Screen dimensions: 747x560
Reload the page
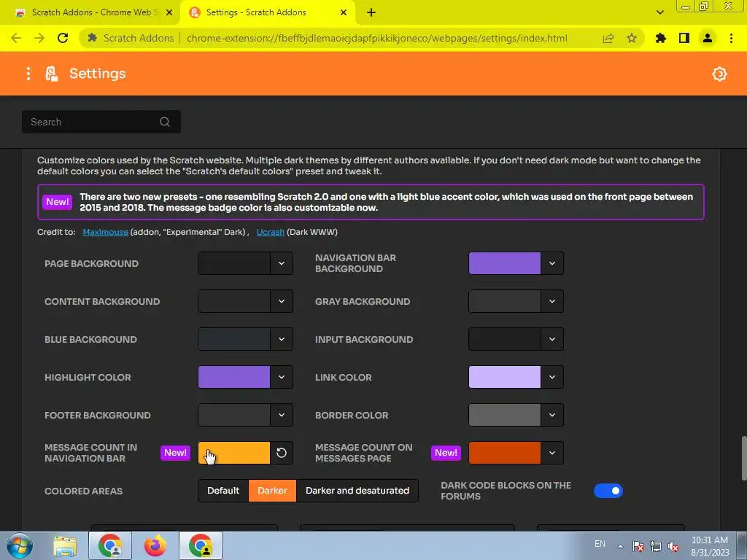63,38
